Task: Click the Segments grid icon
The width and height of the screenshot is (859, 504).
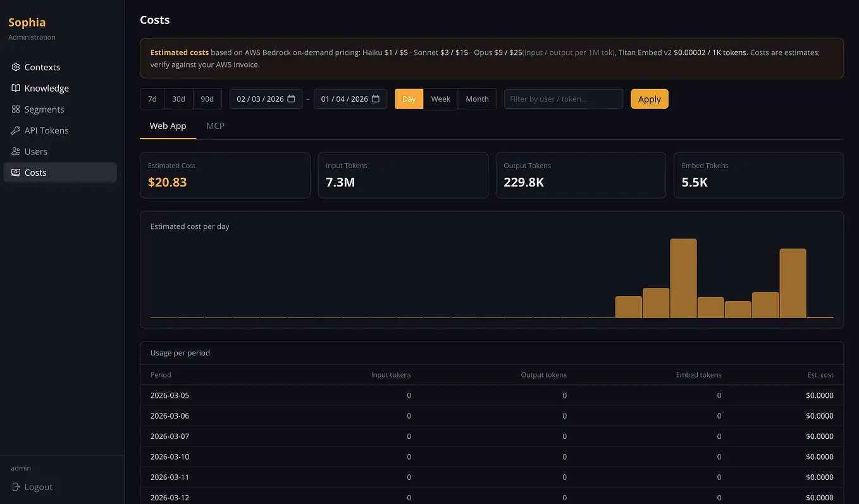Action: point(16,109)
